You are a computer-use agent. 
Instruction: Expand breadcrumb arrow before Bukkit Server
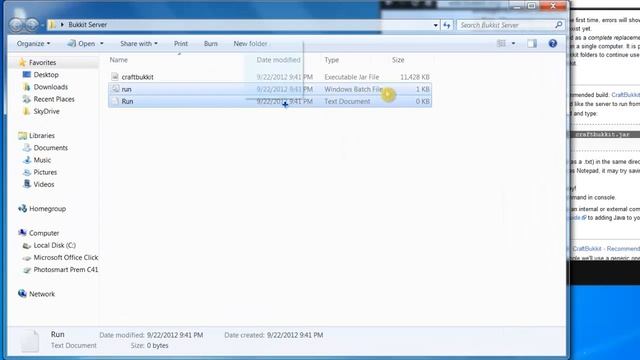point(62,25)
